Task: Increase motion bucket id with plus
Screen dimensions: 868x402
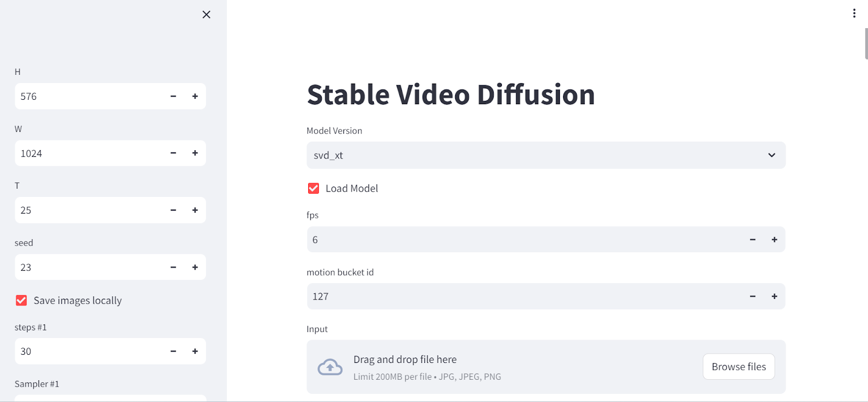Action: 774,296
